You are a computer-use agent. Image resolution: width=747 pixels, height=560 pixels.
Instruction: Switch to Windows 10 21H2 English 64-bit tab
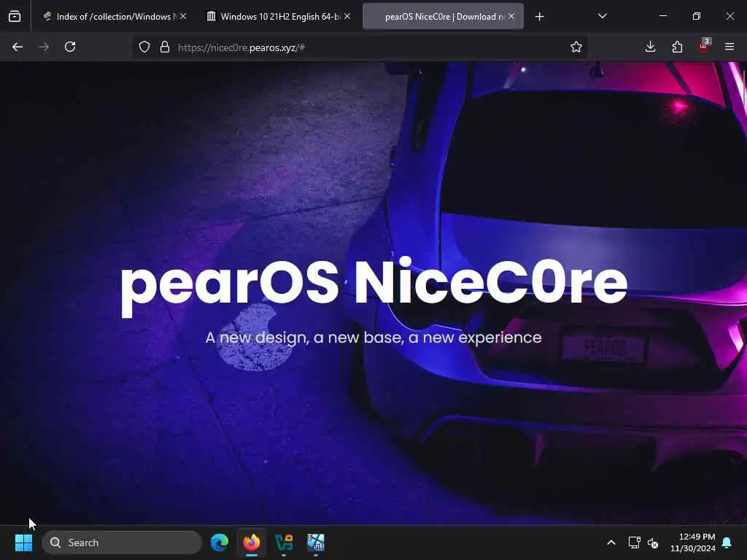278,17
